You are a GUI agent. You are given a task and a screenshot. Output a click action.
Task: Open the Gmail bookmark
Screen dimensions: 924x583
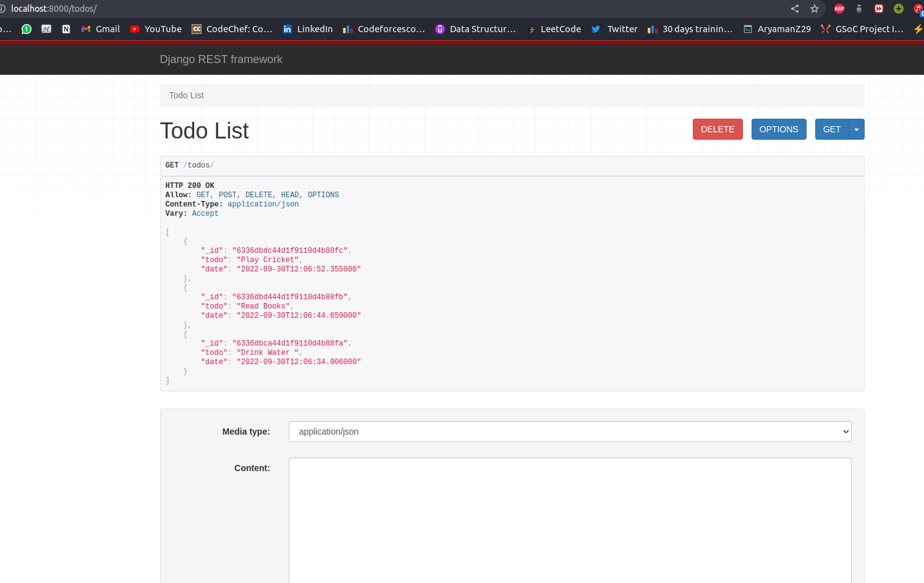tap(101, 29)
